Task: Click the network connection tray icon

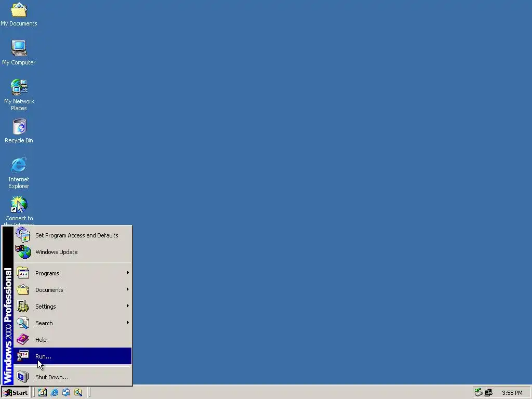Action: point(488,393)
